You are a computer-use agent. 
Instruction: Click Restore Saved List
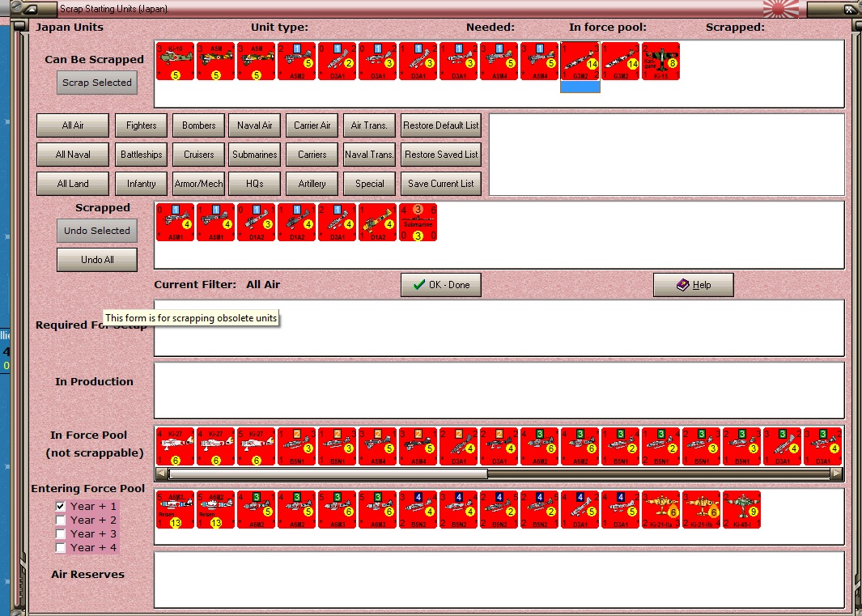[x=441, y=155]
